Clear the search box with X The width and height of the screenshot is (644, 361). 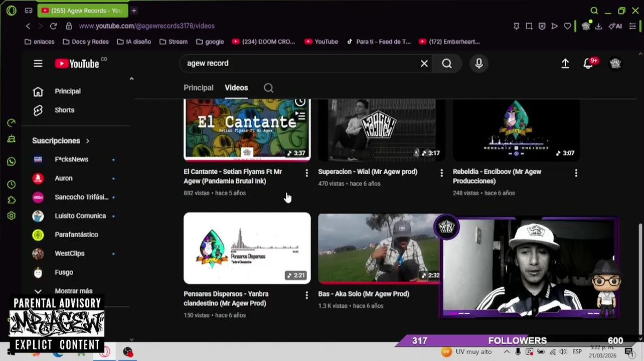(424, 63)
